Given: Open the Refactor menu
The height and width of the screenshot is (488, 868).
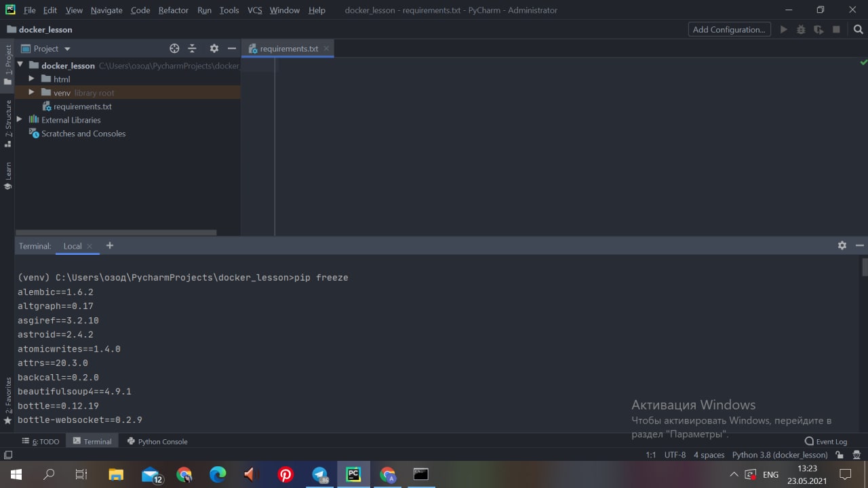Looking at the screenshot, I should [173, 10].
